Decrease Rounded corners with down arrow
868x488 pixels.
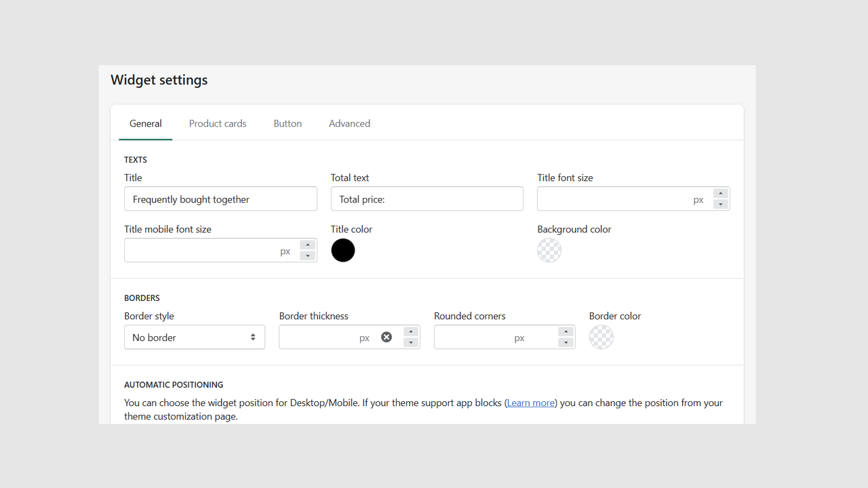point(566,342)
